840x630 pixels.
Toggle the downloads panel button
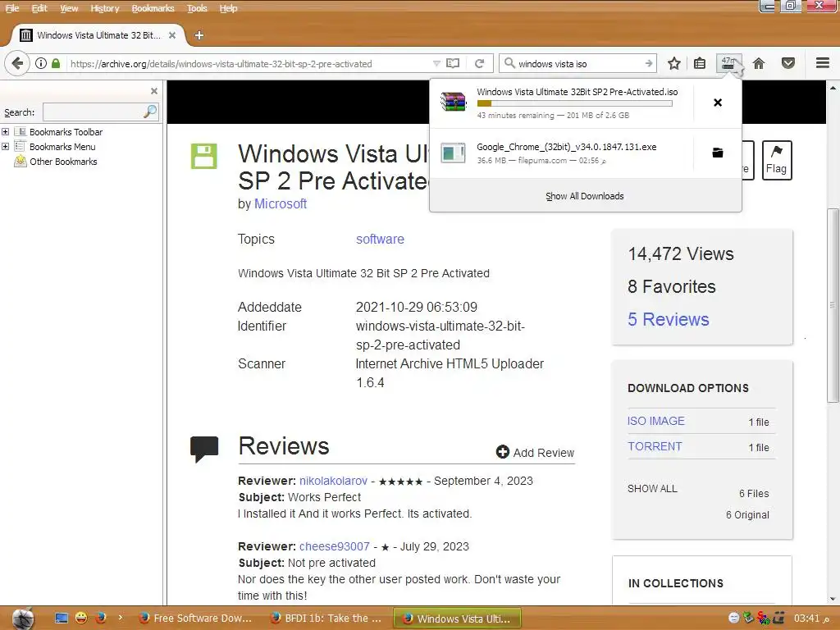tap(728, 63)
